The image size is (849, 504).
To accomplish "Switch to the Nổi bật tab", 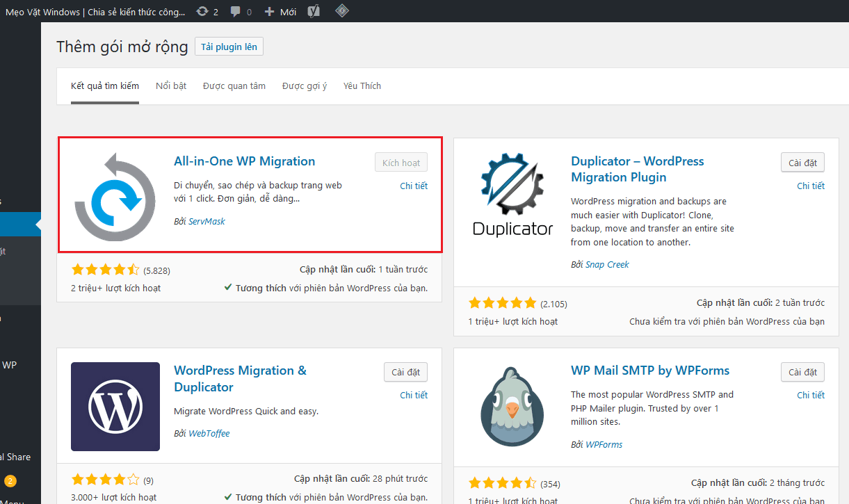I will click(171, 86).
